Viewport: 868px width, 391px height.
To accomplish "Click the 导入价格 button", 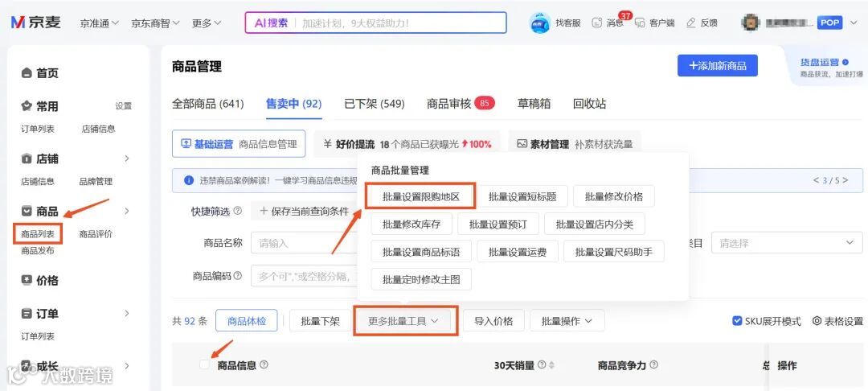I will click(x=493, y=321).
